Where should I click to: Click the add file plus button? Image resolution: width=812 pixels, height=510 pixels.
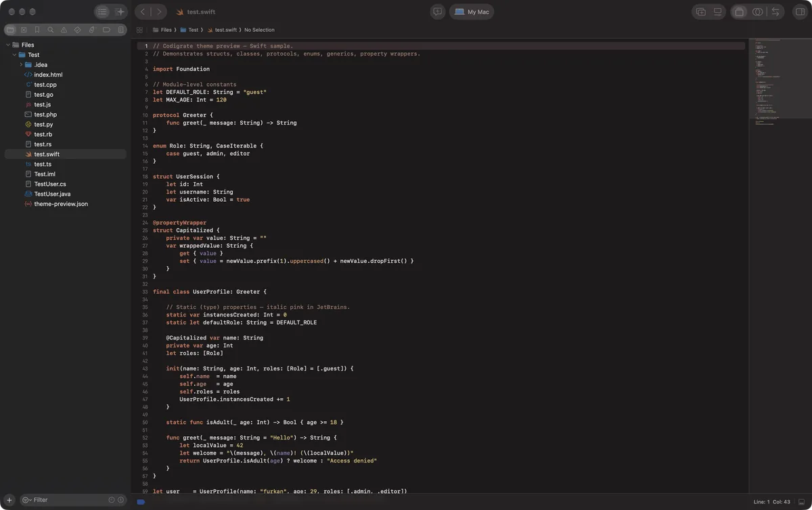coord(9,500)
